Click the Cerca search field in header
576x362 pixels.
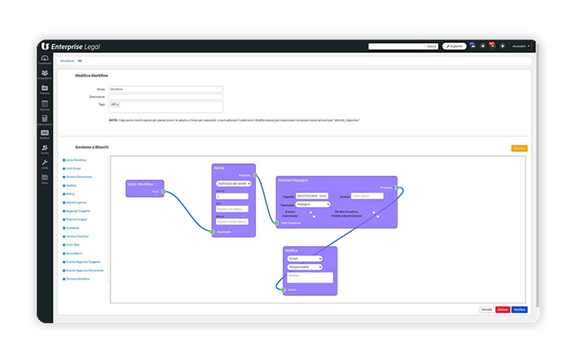pyautogui.click(x=403, y=46)
